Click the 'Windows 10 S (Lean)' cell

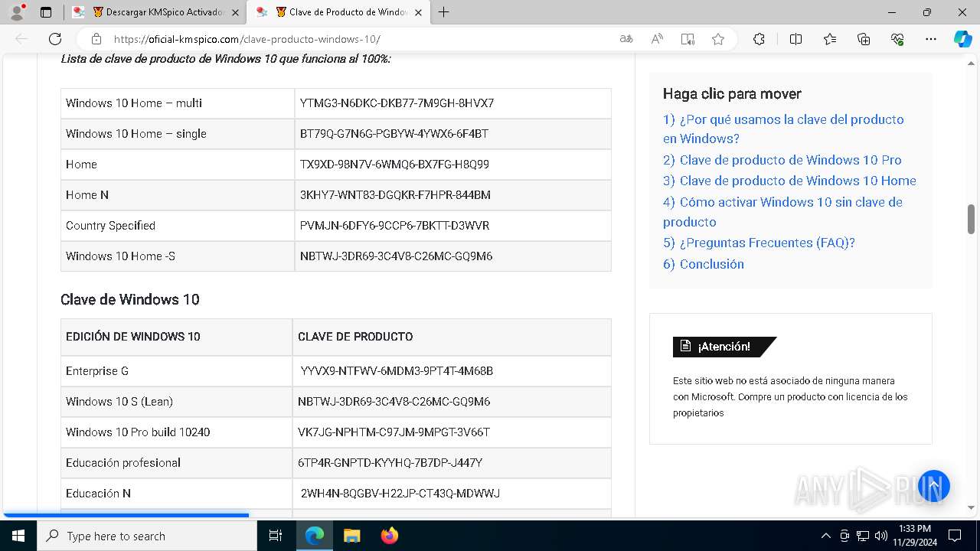176,402
